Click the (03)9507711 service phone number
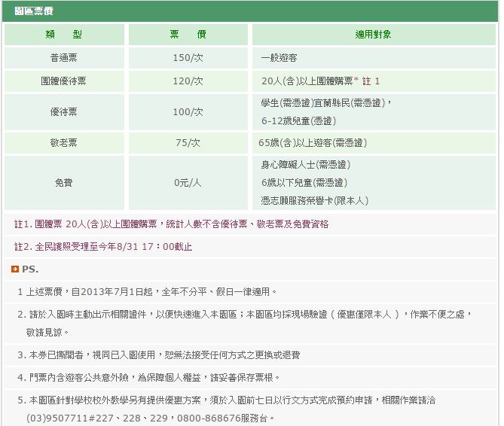 pos(64,418)
